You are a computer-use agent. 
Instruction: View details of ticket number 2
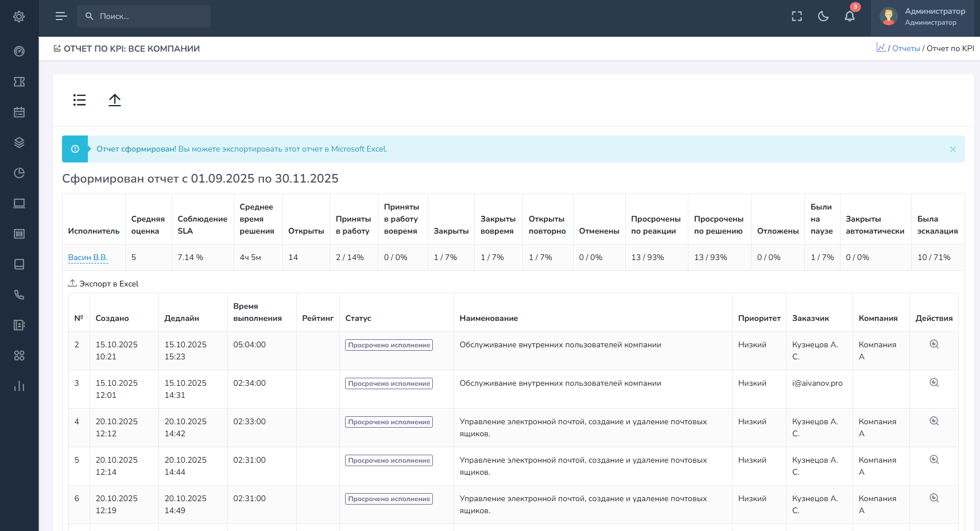[x=934, y=344]
